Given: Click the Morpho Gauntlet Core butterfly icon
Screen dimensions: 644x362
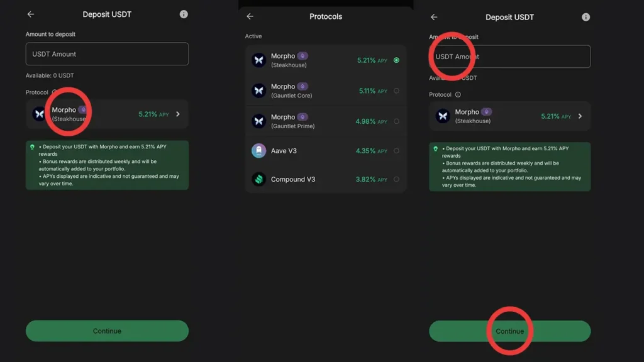Looking at the screenshot, I should [258, 90].
